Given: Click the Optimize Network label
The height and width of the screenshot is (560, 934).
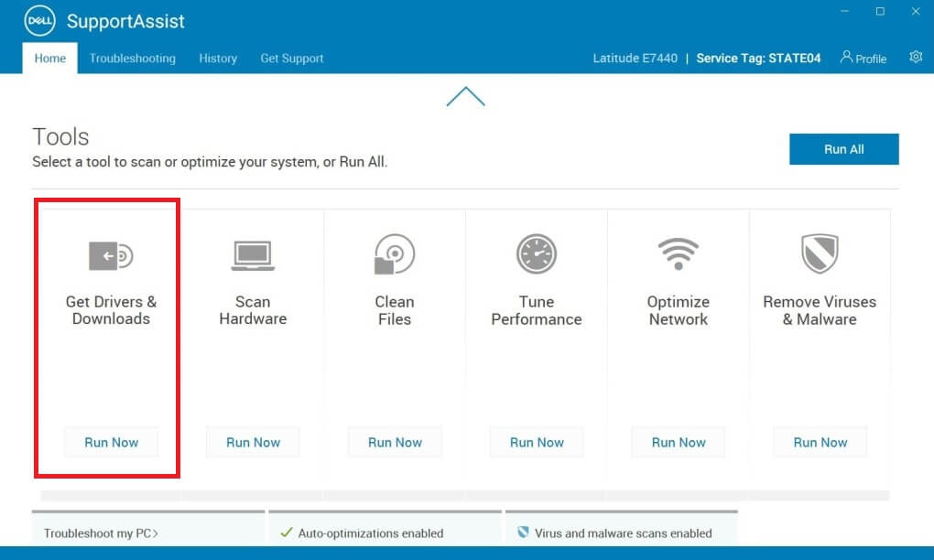Looking at the screenshot, I should [678, 310].
